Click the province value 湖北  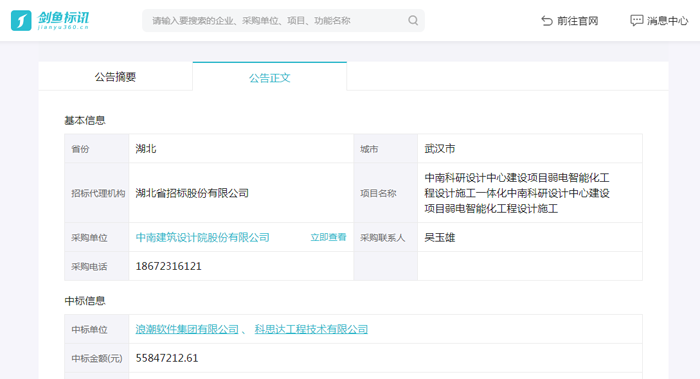click(146, 149)
